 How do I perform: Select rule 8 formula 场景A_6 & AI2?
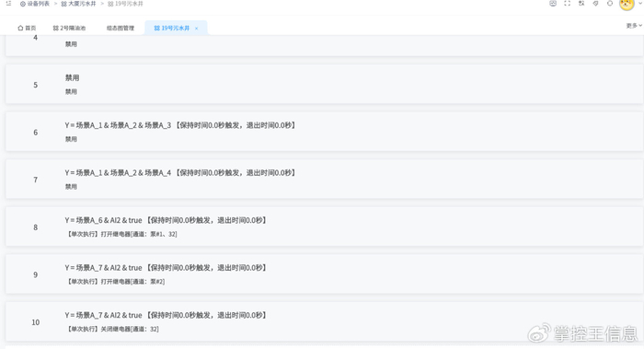[166, 220]
